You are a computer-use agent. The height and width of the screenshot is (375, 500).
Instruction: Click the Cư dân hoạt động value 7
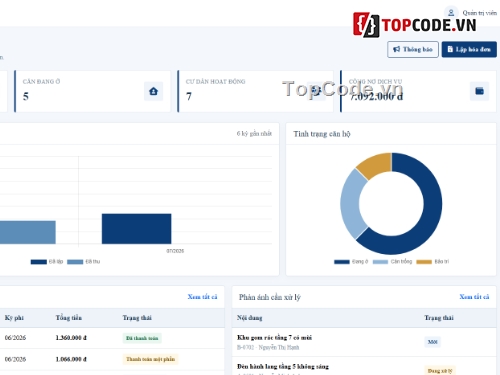point(189,97)
